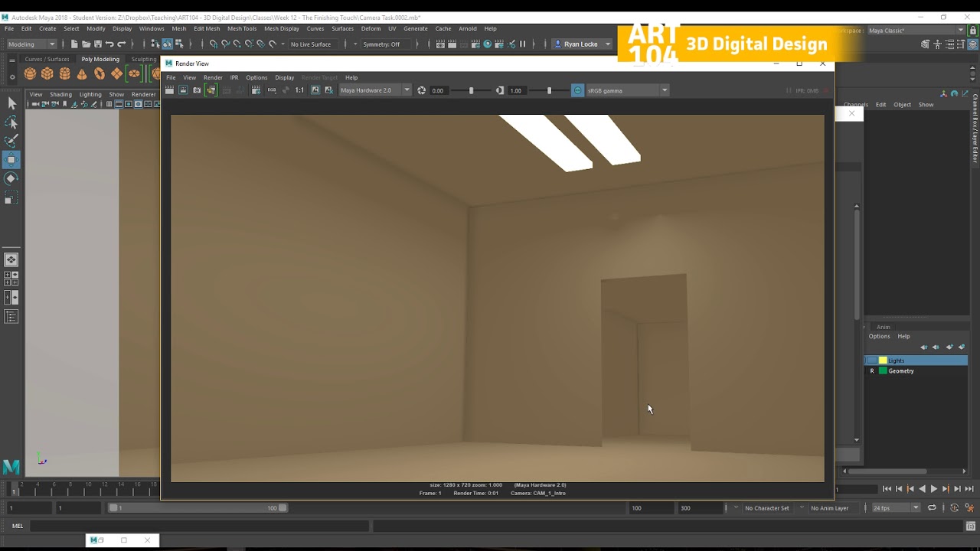Click the Redo Previous Render icon in Render View
The image size is (980, 551).
170,90
